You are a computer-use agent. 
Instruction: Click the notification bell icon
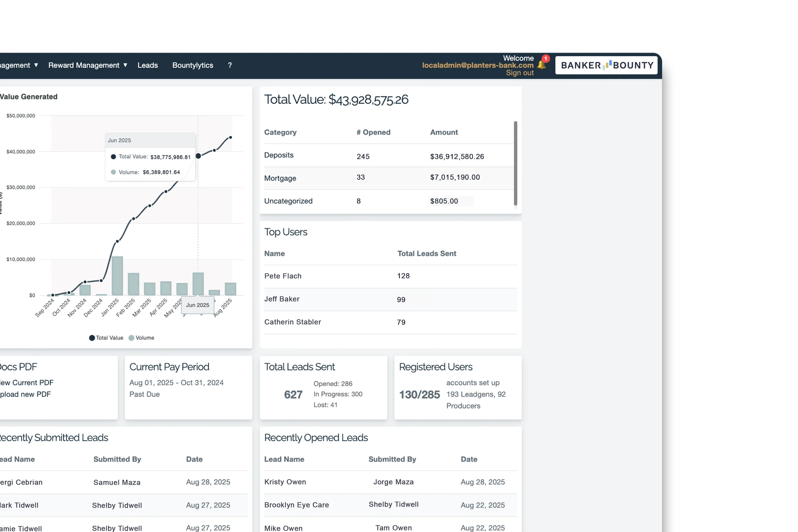542,64
